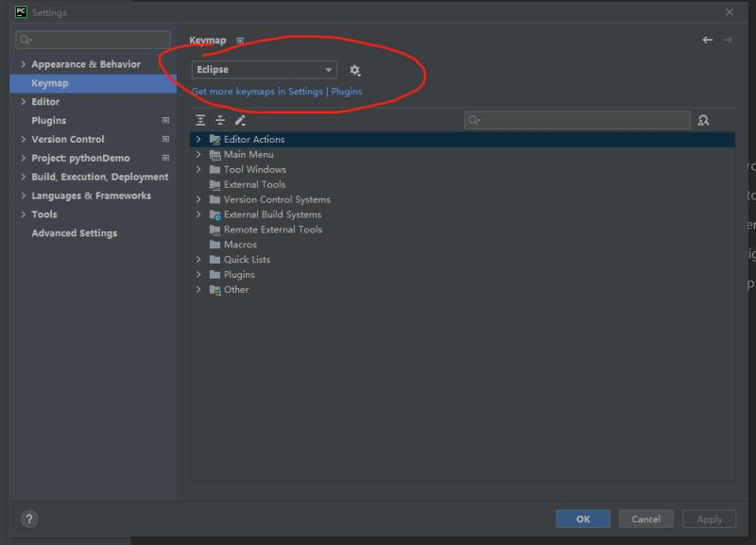Click the Apply button
The height and width of the screenshot is (545, 756).
coord(710,519)
